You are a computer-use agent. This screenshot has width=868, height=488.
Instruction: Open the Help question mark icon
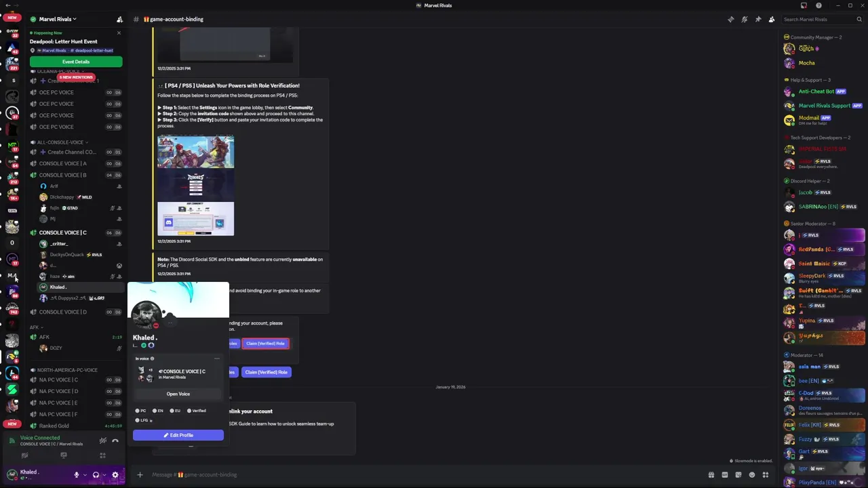click(x=818, y=5)
